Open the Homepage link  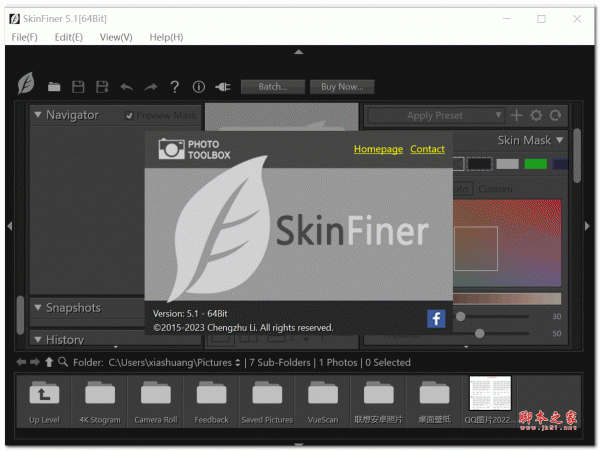pyautogui.click(x=378, y=149)
